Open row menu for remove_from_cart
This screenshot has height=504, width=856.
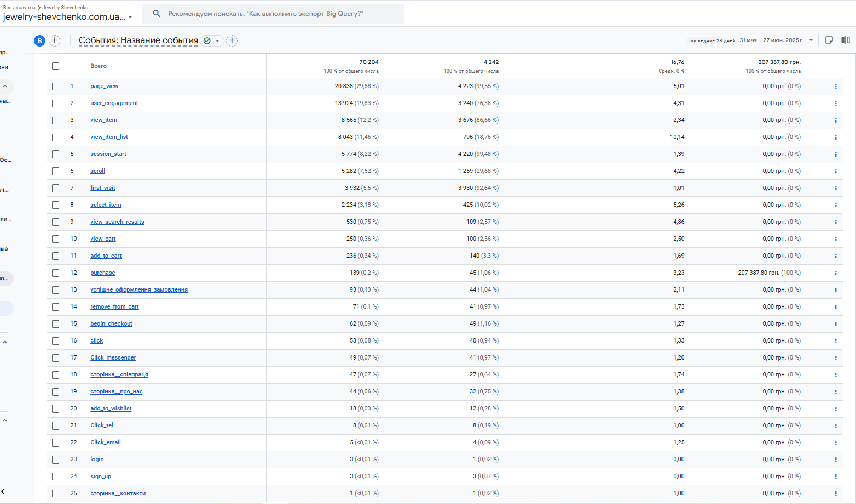pos(836,307)
